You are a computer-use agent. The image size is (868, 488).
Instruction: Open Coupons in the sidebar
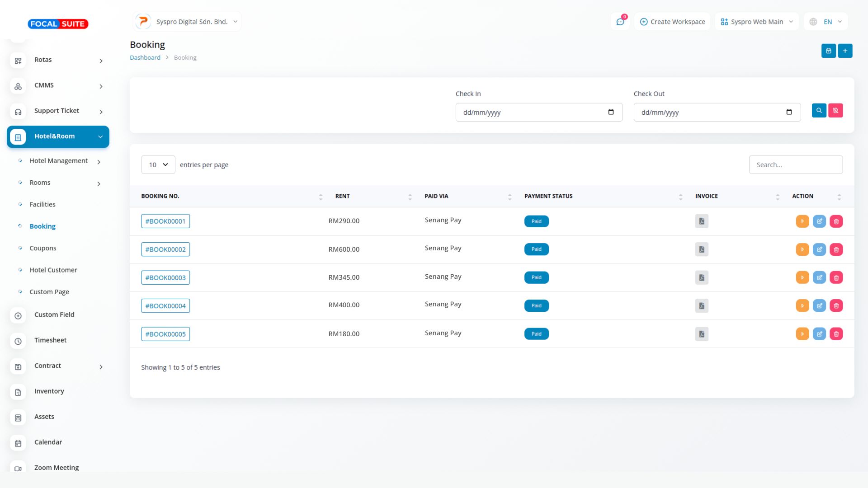tap(43, 248)
